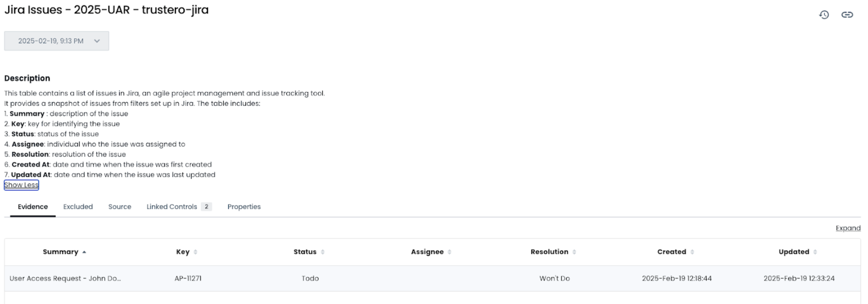Copy link using the chain icon

click(847, 15)
